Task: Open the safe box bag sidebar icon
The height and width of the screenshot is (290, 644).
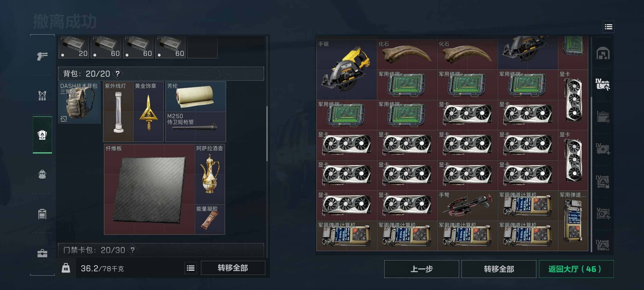Action: (42, 174)
